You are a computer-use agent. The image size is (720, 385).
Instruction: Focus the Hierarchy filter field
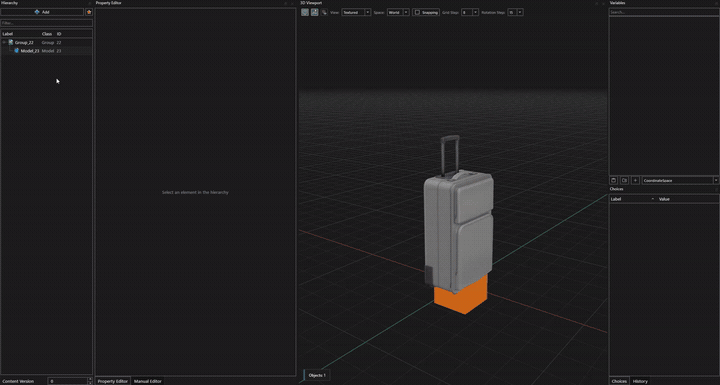pos(46,23)
